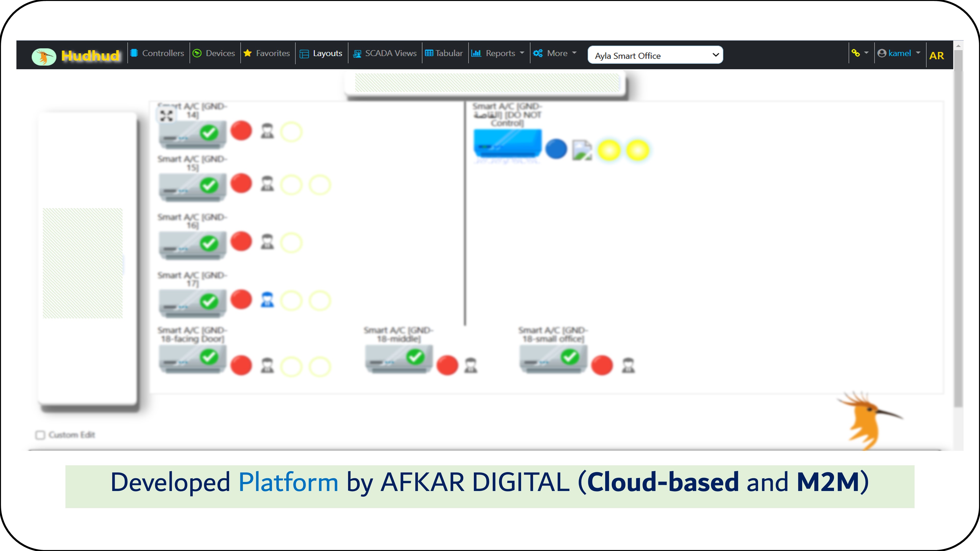Open the Ayla Smart Office site dropdown
Image resolution: width=980 pixels, height=551 pixels.
pyautogui.click(x=655, y=55)
